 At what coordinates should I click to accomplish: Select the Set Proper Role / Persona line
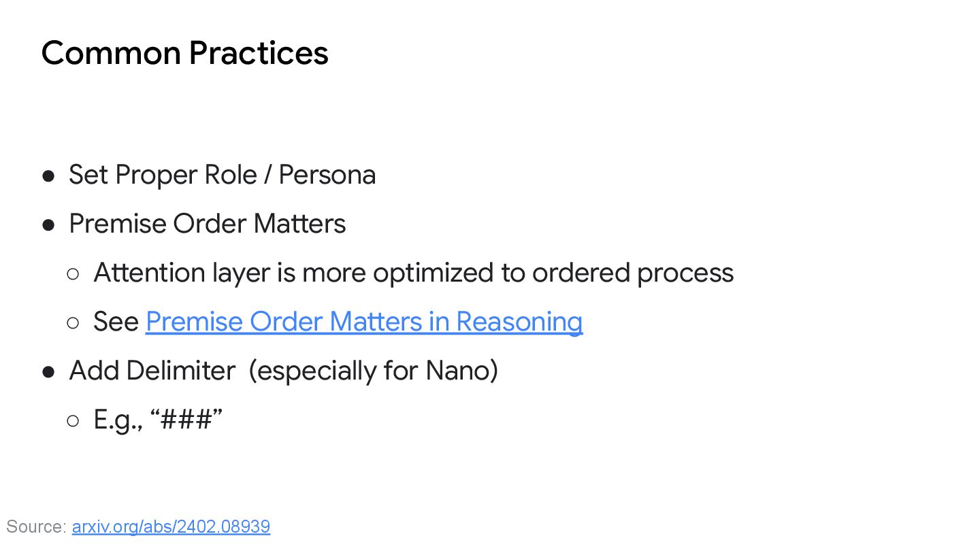coord(222,175)
